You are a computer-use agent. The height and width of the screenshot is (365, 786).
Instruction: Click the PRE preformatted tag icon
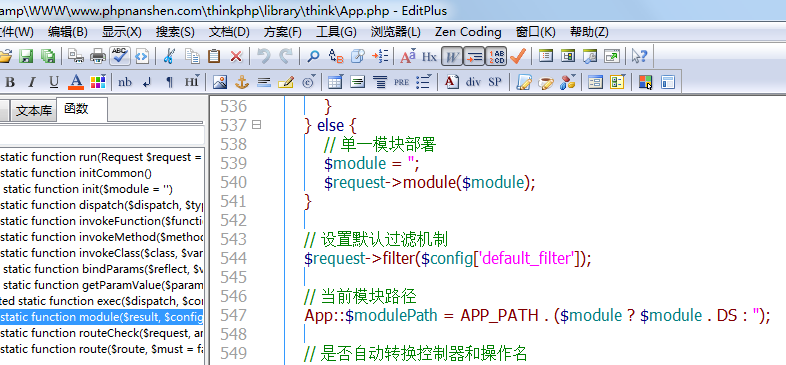point(401,82)
